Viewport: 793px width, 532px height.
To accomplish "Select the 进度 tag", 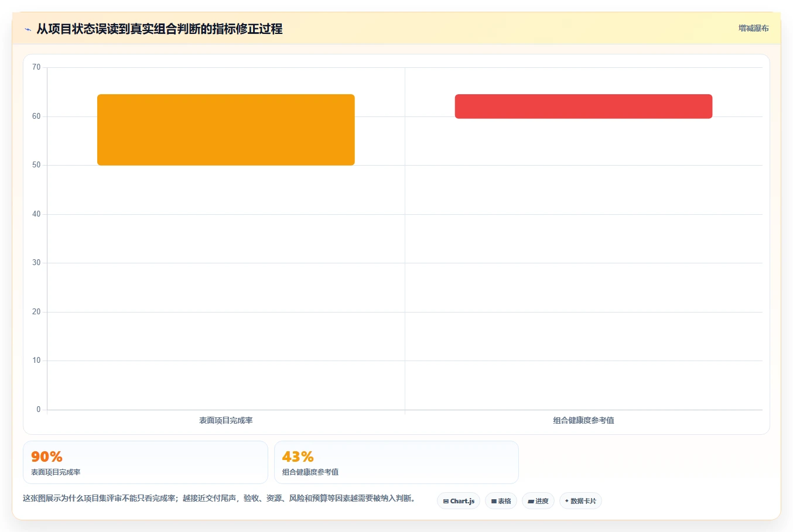I will [x=538, y=501].
